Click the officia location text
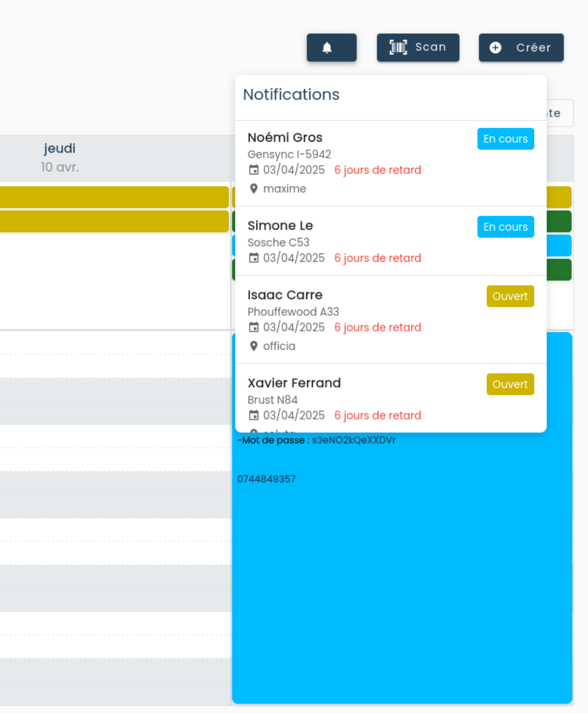This screenshot has height=713, width=588. point(279,346)
